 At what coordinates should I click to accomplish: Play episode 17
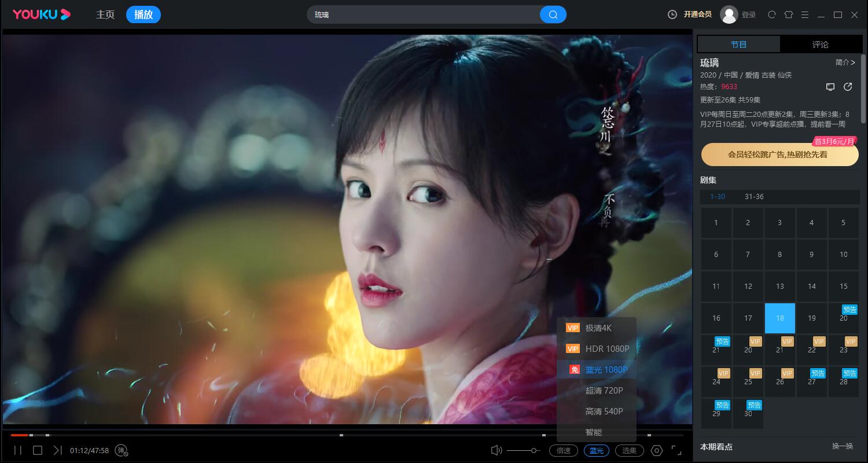pos(748,318)
